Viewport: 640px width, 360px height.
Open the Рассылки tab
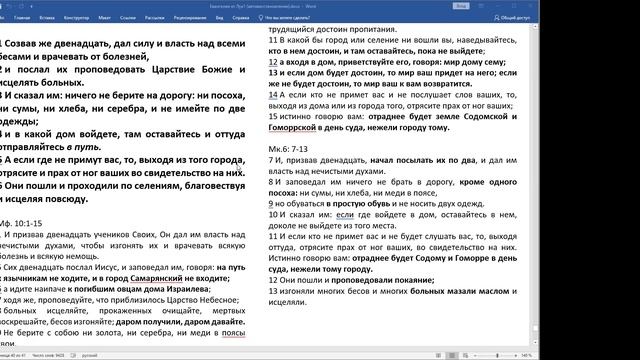(155, 18)
